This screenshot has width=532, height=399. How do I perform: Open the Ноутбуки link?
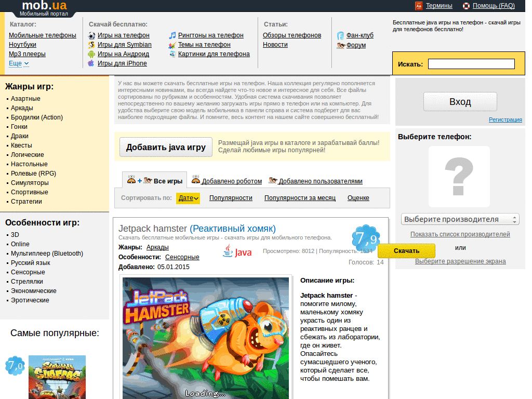pyautogui.click(x=22, y=45)
